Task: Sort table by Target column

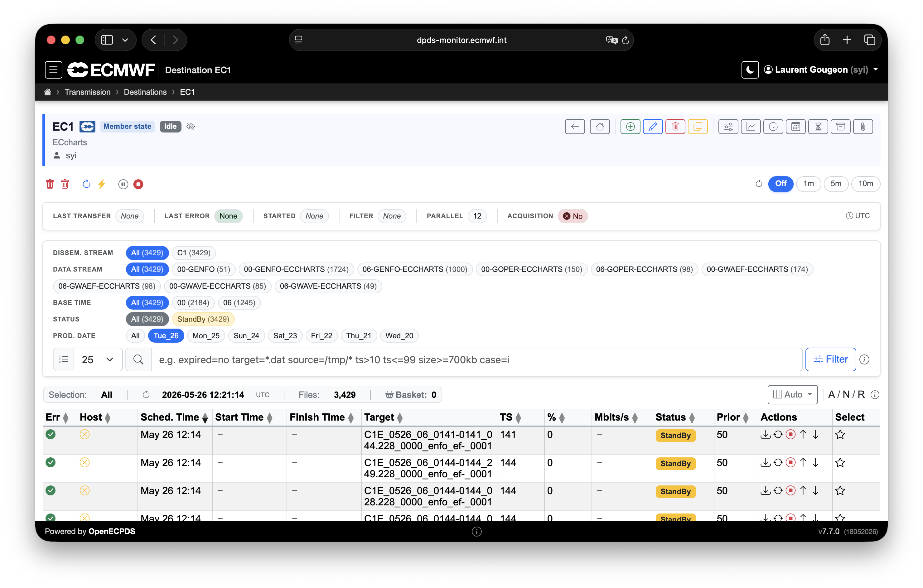Action: [x=383, y=417]
